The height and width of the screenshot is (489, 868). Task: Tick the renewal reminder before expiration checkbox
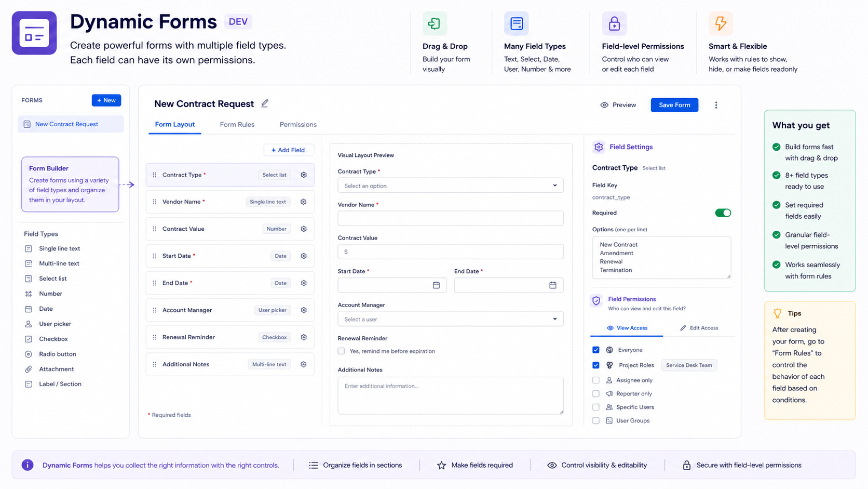(341, 351)
